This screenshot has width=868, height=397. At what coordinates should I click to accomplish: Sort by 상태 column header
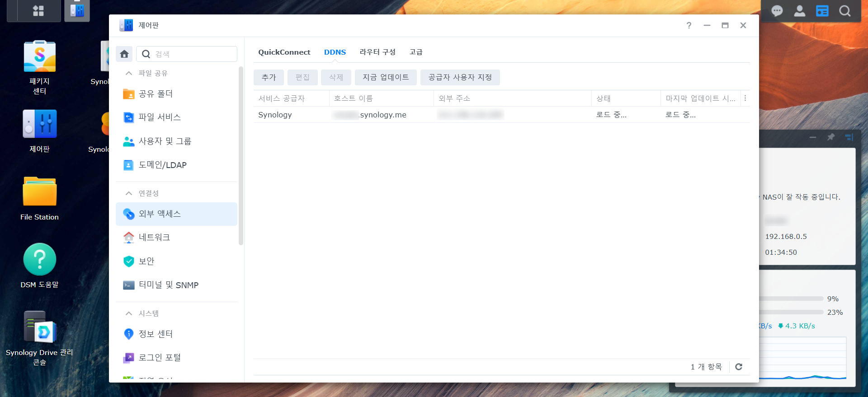tap(626, 98)
